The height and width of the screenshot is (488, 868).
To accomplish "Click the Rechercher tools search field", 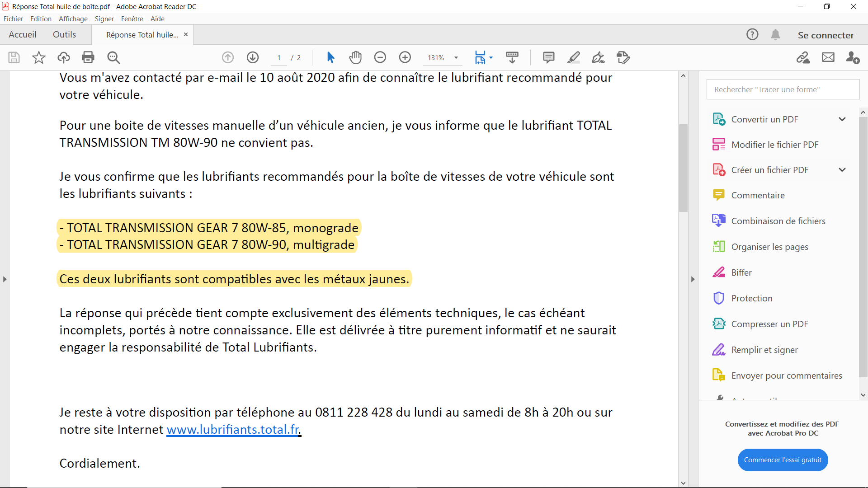I will (783, 89).
